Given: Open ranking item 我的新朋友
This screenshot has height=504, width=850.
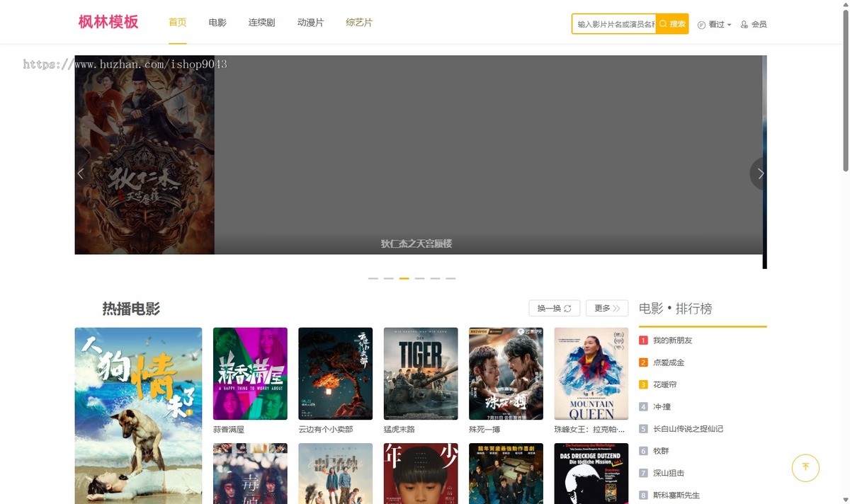Looking at the screenshot, I should pos(672,340).
